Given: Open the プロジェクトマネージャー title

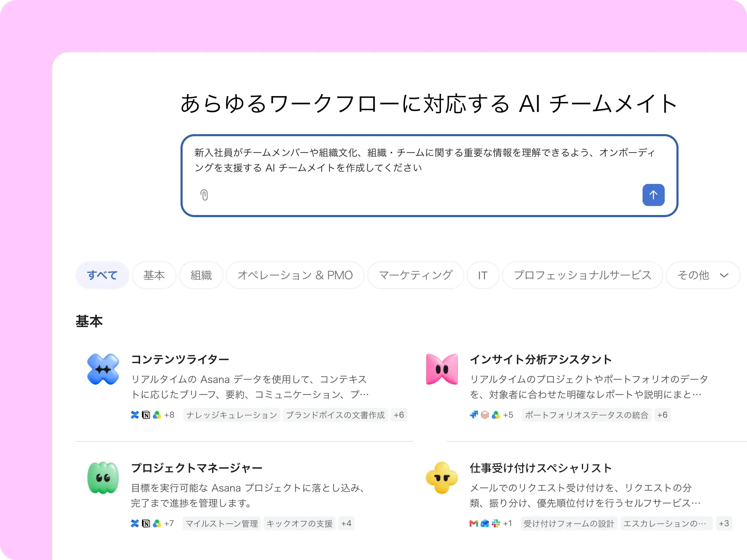Looking at the screenshot, I should [196, 468].
